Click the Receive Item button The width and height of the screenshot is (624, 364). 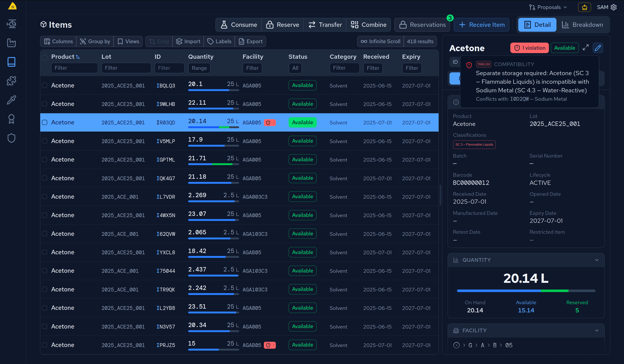coord(481,25)
